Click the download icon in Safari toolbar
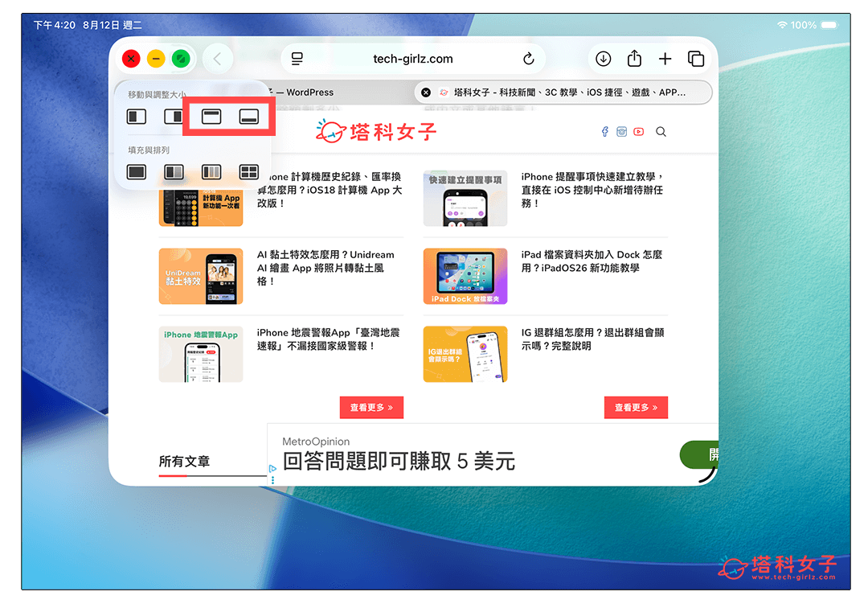The height and width of the screenshot is (608, 868). pos(602,58)
